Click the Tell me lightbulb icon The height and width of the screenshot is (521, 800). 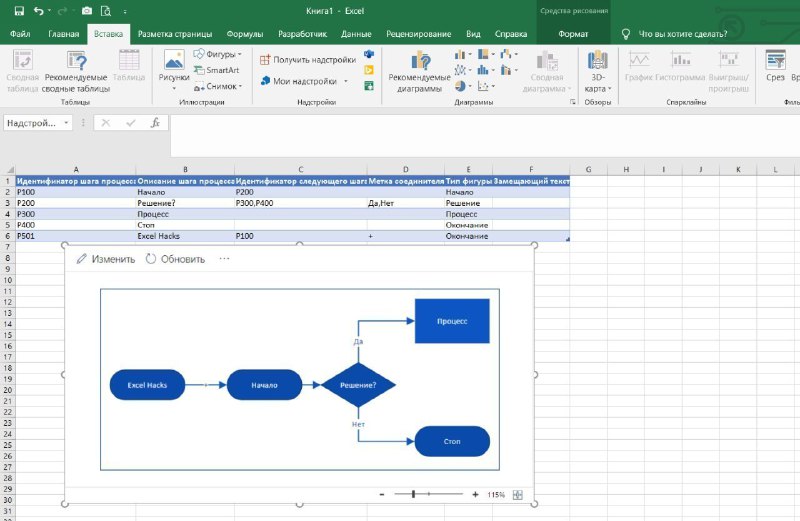626,34
